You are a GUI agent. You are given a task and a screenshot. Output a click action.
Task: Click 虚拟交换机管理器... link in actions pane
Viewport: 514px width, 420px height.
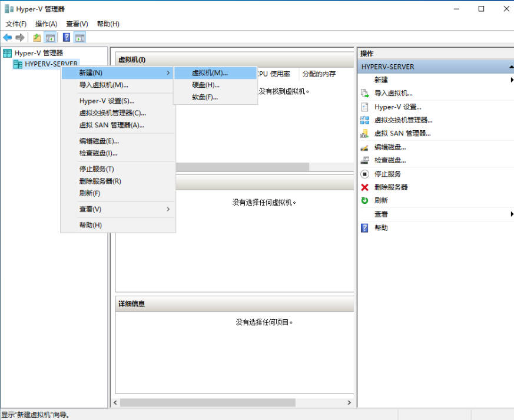pyautogui.click(x=403, y=120)
